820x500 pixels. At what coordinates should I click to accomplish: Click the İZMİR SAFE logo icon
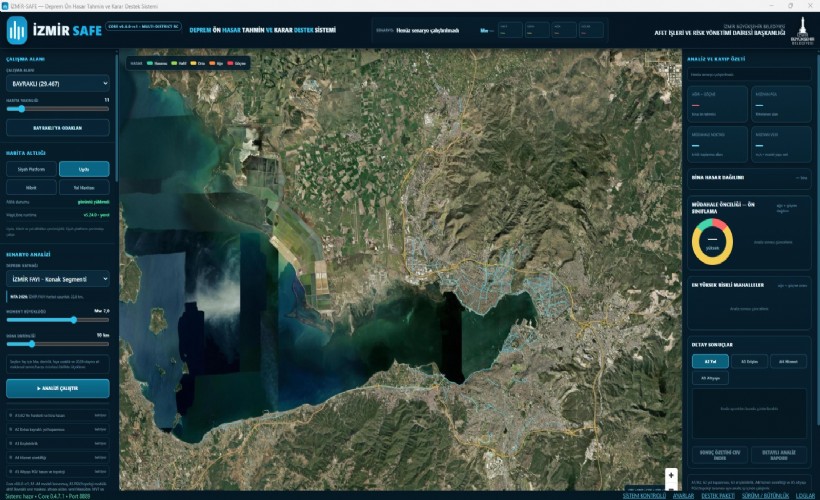tap(17, 30)
